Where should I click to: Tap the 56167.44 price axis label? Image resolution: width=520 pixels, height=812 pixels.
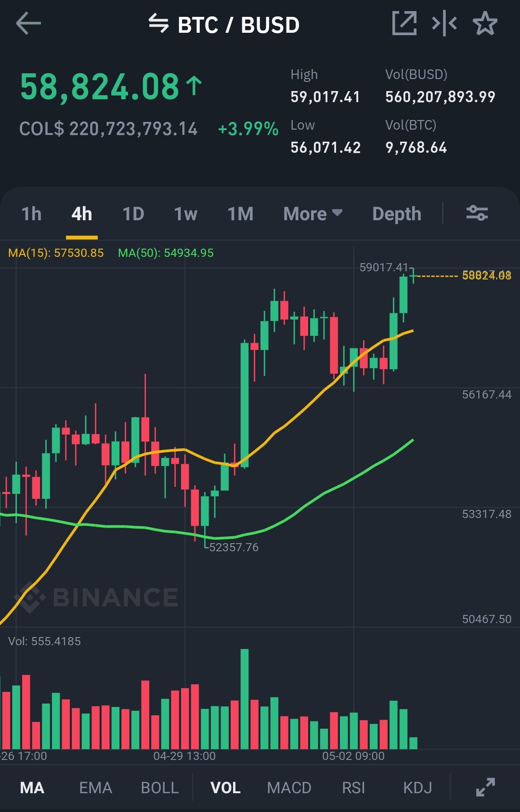point(487,395)
